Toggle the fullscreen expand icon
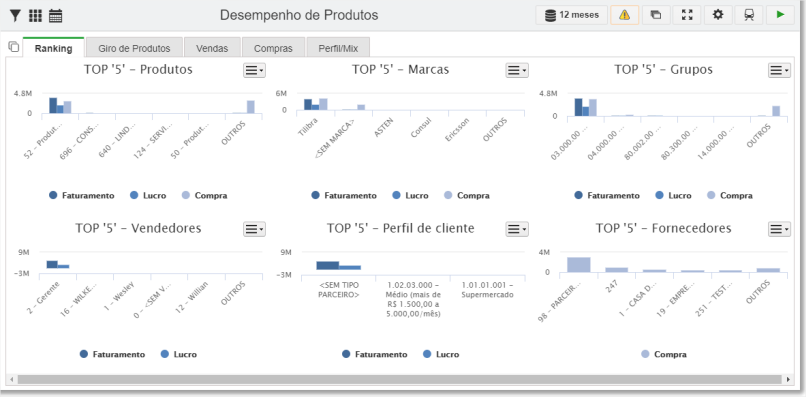The image size is (806, 397). (x=687, y=15)
